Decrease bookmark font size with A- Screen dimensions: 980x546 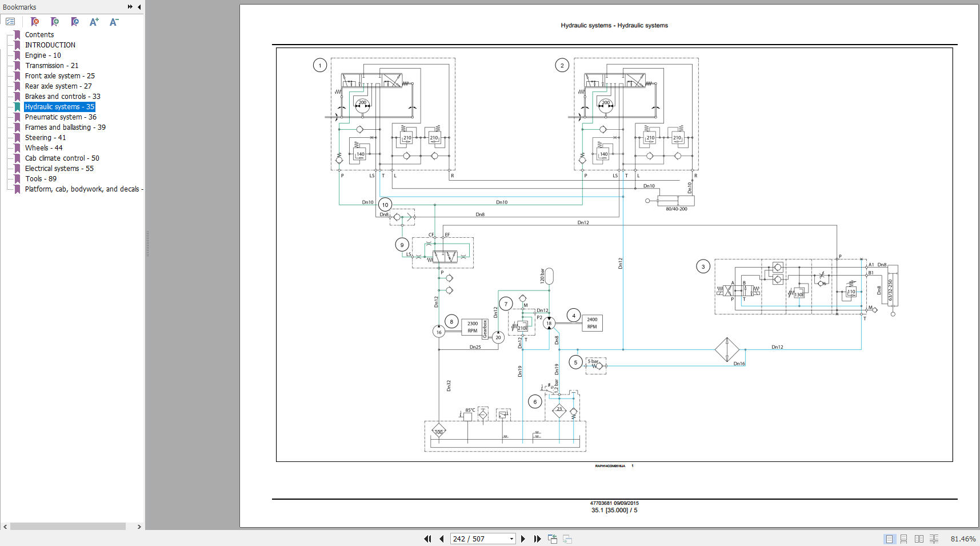point(114,22)
